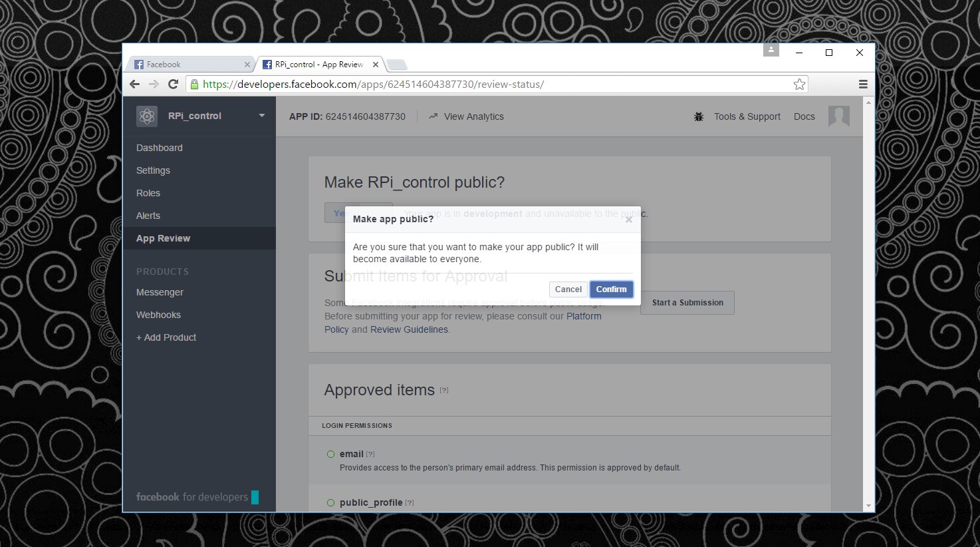Click the Confirm button in dialog
This screenshot has width=980, height=547.
pos(611,289)
